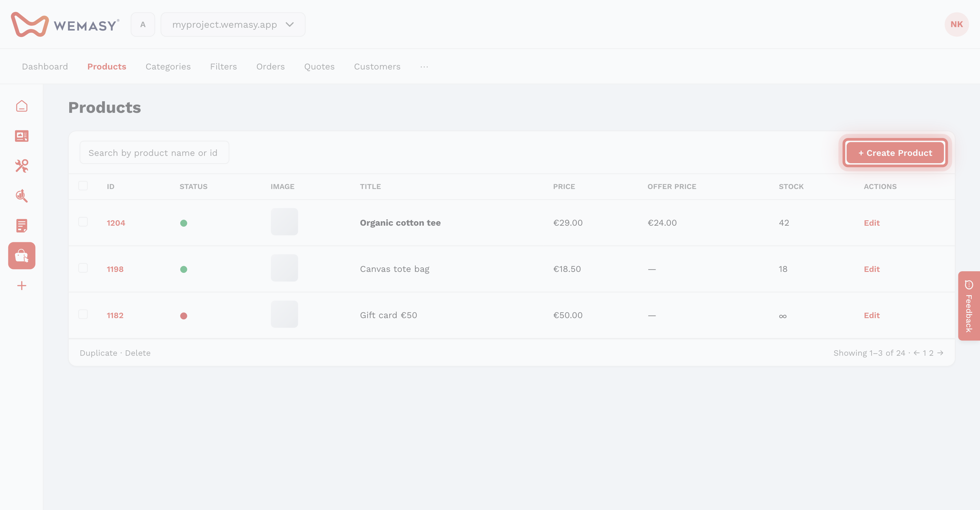The image size is (980, 510).
Task: Click Duplicate in table footer
Action: coord(98,353)
